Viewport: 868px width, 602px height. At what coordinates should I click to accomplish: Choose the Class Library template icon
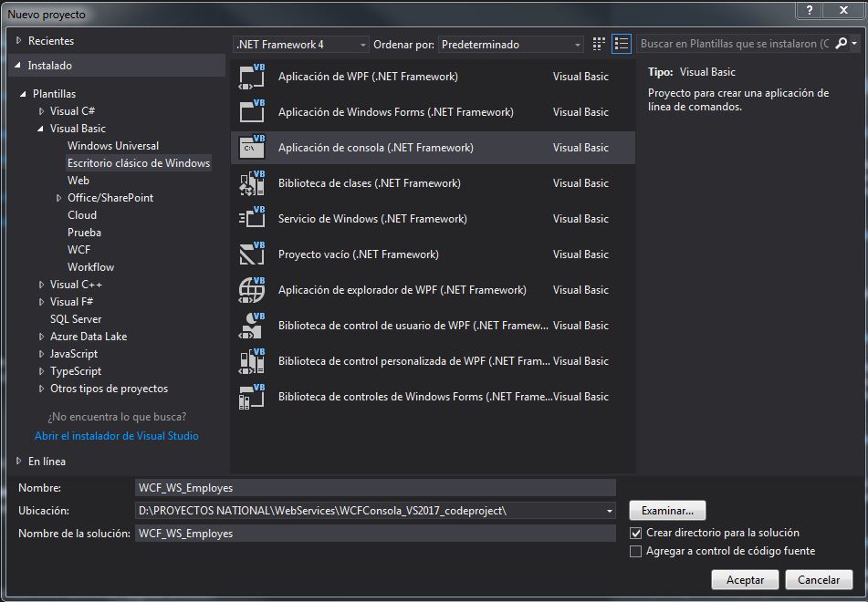tap(252, 183)
